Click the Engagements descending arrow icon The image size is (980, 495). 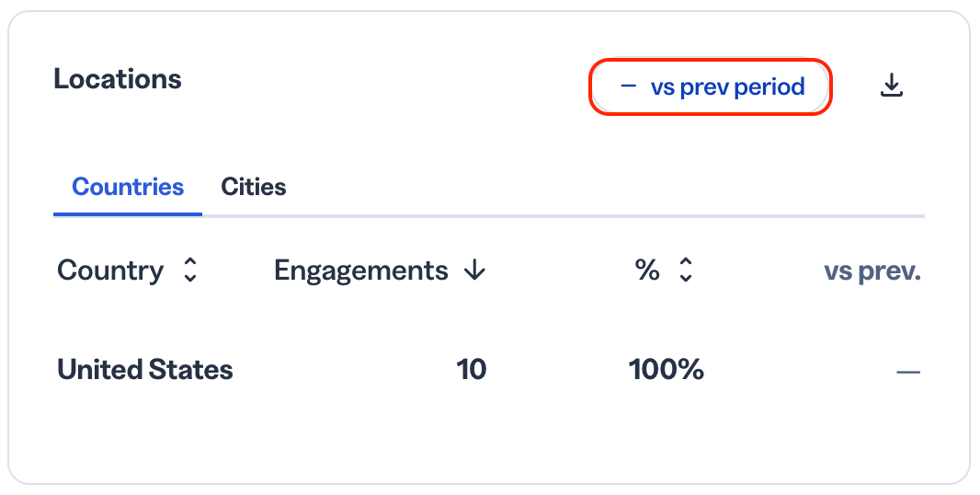pos(475,271)
